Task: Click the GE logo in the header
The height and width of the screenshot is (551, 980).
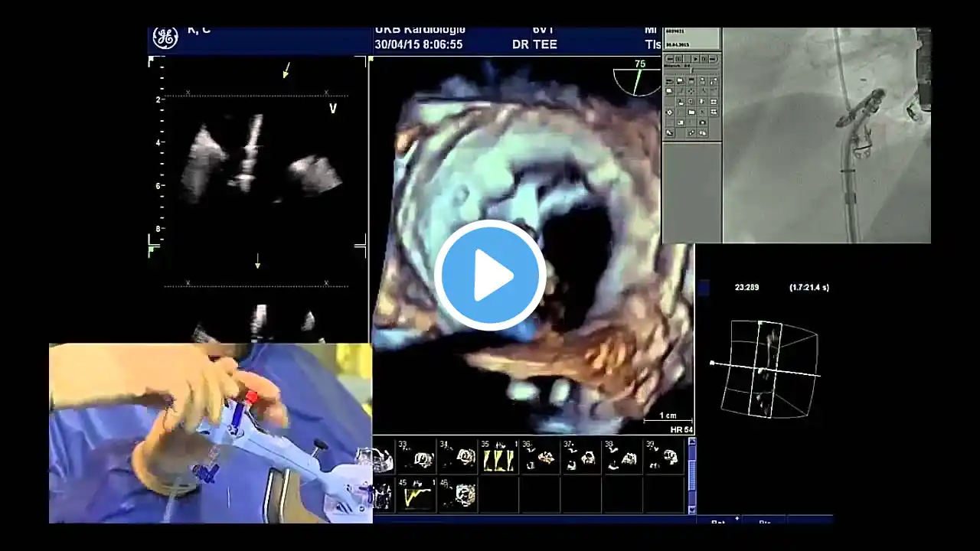Action: (165, 38)
